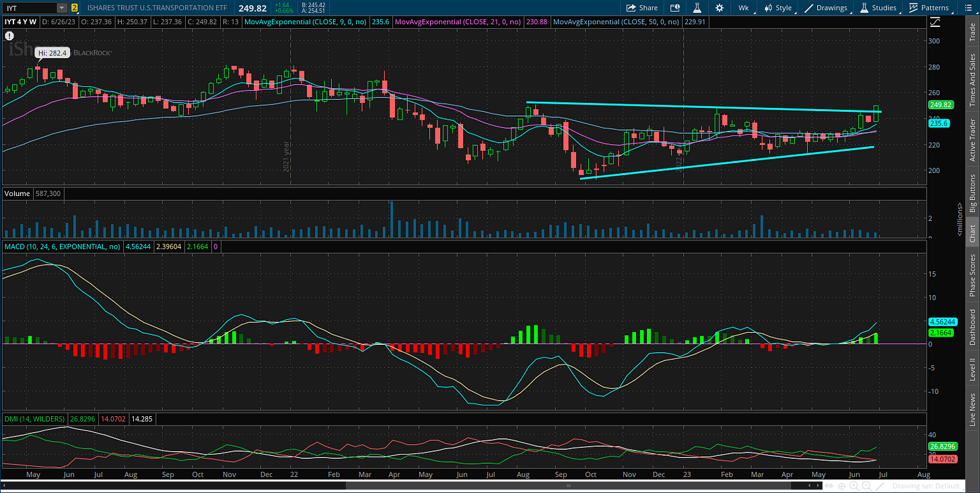Switch to Times And Sales side tab
Viewport: 980px width, 493px height.
click(x=972, y=80)
